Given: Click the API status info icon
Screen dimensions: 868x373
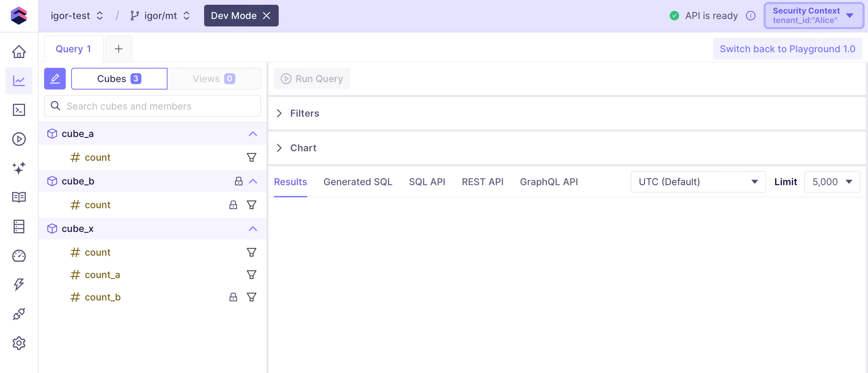Looking at the screenshot, I should 751,16.
